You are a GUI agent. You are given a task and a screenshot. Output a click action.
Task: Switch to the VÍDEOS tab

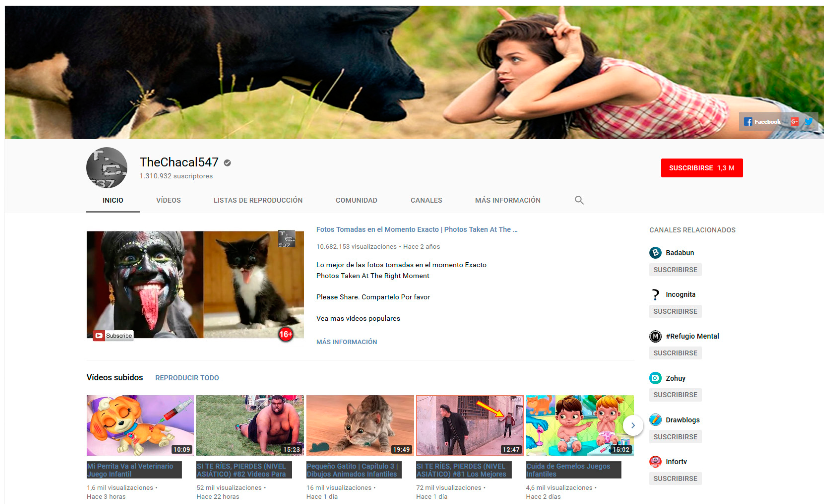(168, 200)
